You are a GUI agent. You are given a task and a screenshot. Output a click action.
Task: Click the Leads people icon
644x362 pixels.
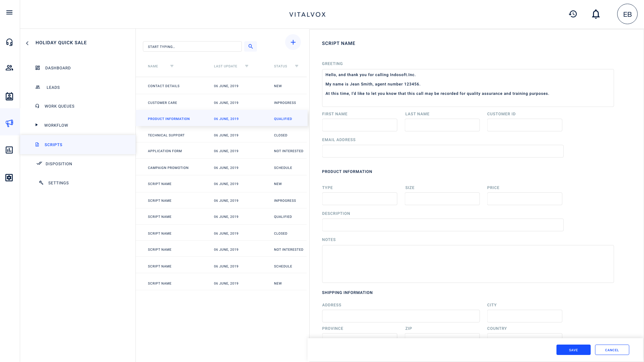[38, 87]
